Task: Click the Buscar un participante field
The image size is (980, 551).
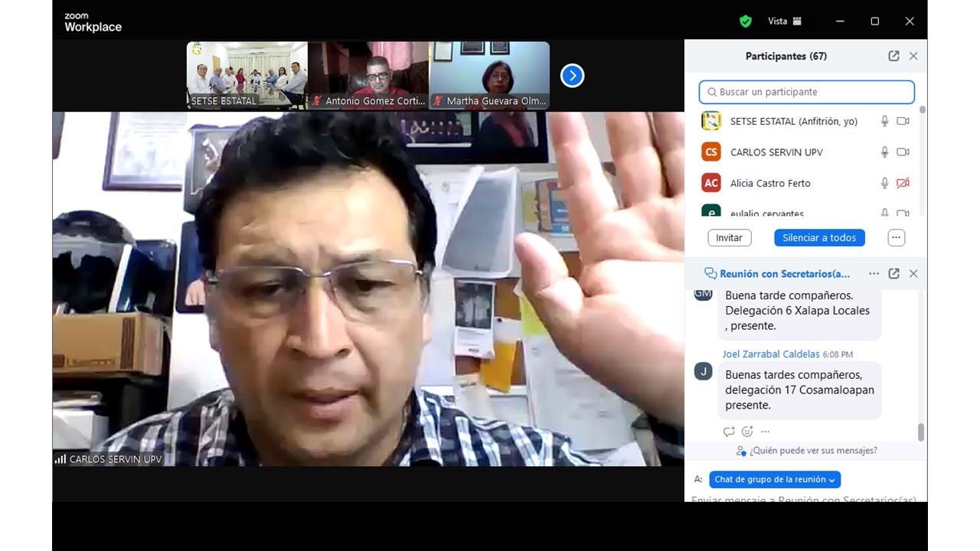Action: (806, 92)
